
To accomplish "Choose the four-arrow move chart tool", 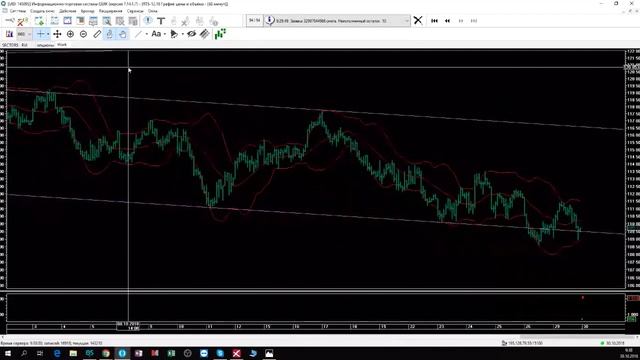I will point(57,34).
